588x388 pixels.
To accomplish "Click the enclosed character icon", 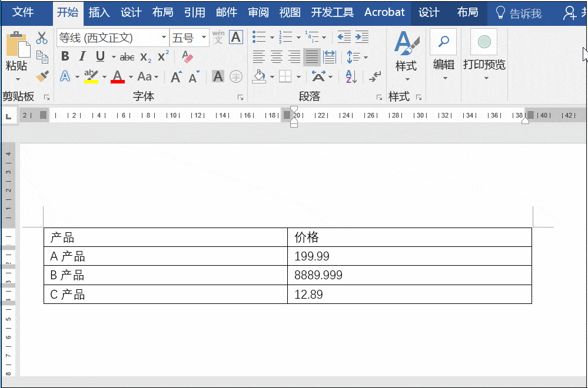I will pyautogui.click(x=236, y=77).
